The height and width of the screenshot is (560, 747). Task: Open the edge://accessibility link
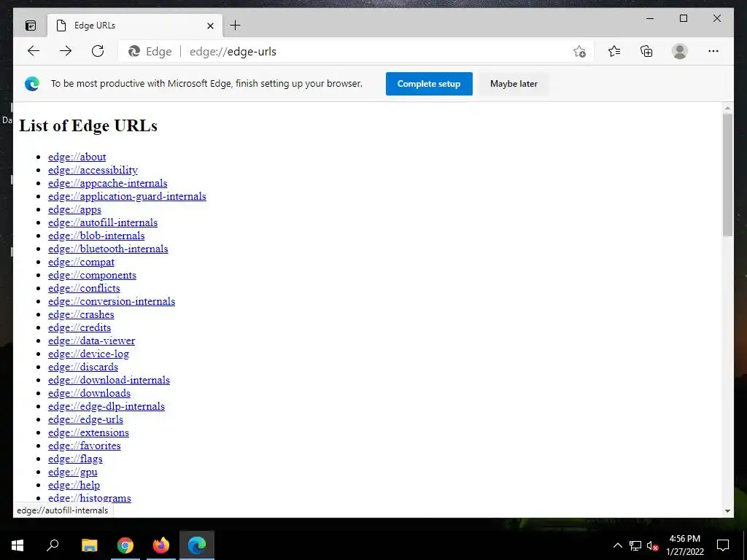pos(93,170)
